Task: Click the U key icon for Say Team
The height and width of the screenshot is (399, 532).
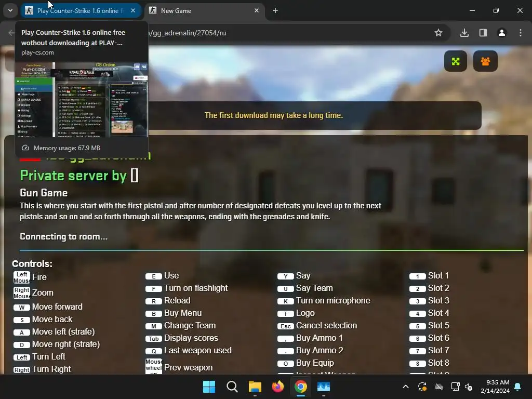Action: [286, 289]
